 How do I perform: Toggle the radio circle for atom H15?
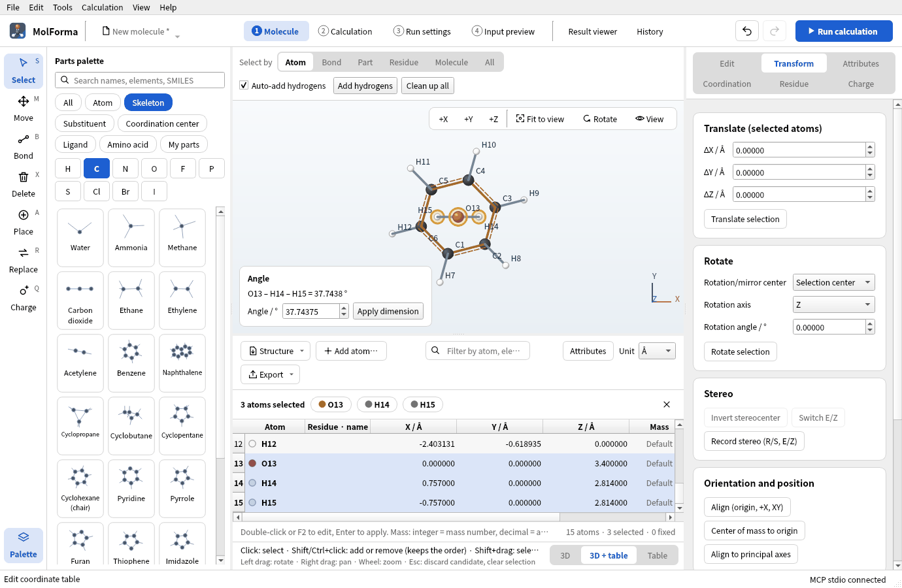252,502
